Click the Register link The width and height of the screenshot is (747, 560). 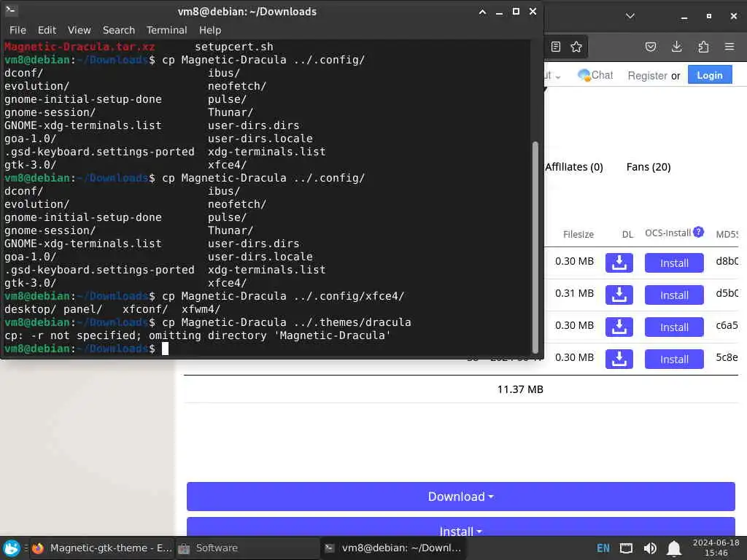(x=647, y=76)
